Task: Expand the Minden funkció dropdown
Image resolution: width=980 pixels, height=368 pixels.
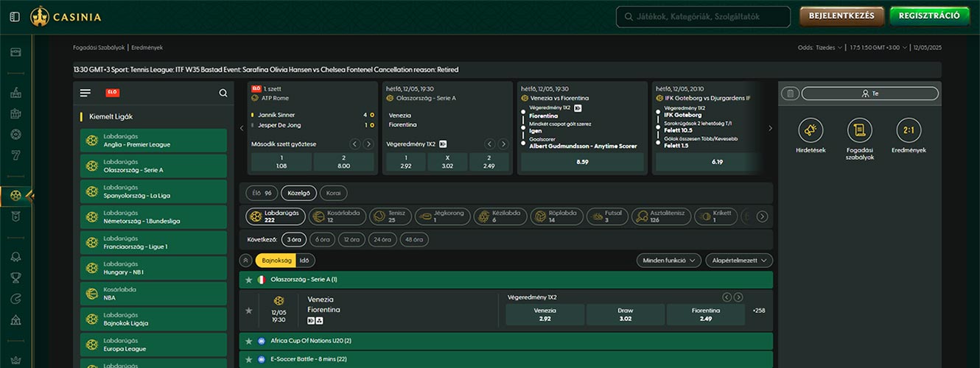Action: [668, 260]
